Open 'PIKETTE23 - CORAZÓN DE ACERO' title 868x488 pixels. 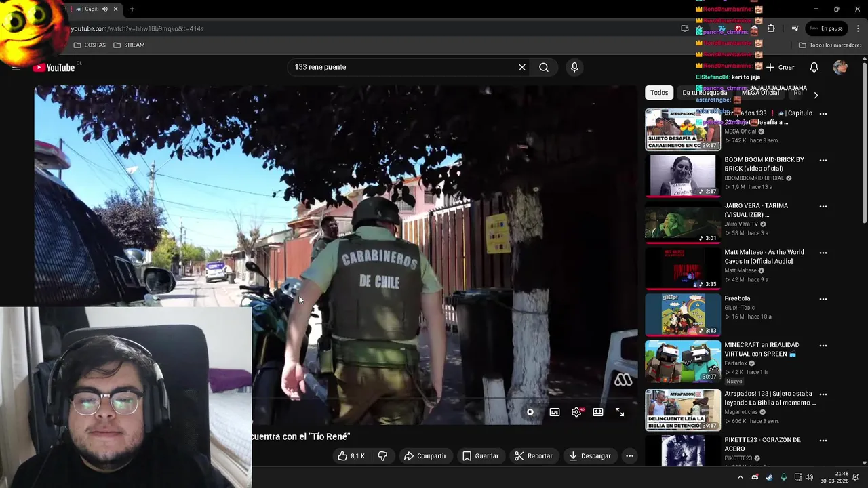(762, 444)
